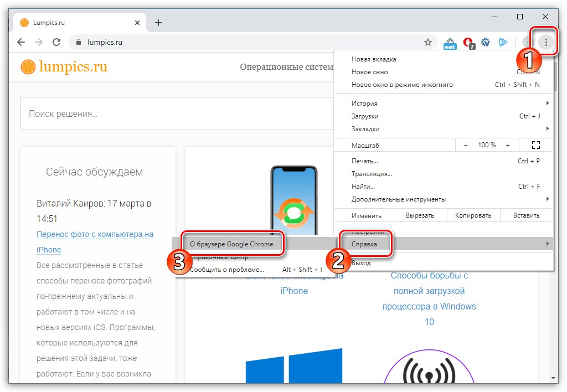Open 'Загрузки' from the menu
Screen dimensions: 567x392
coord(444,116)
